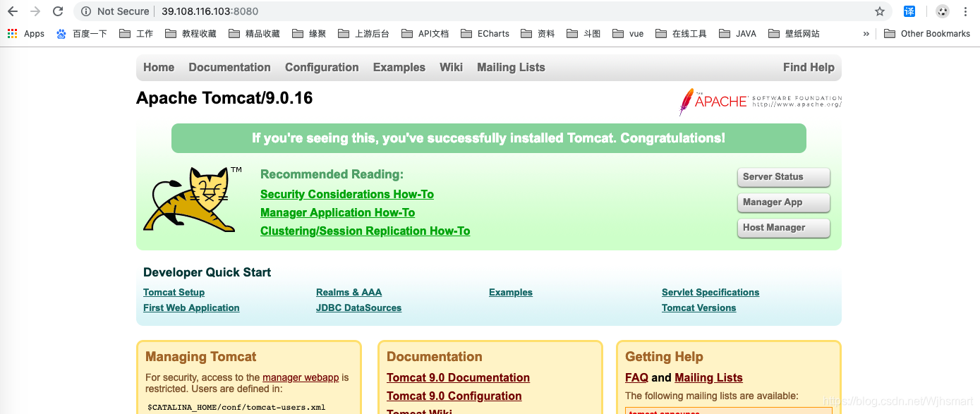The image size is (980, 414).
Task: Open the Chrome profile avatar icon
Action: (942, 11)
